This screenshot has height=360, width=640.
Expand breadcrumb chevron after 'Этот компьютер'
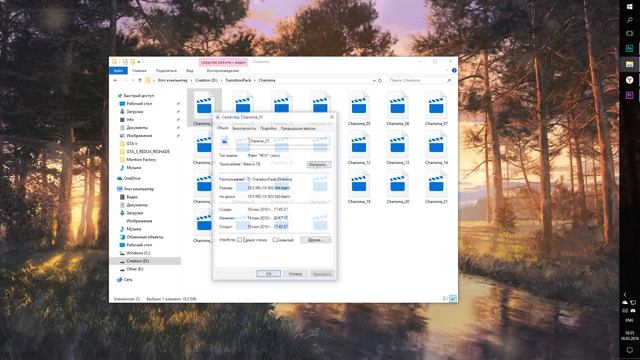(191, 80)
